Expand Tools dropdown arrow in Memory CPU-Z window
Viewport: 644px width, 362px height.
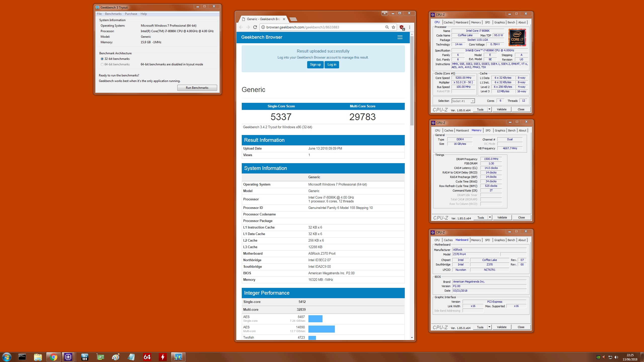click(490, 217)
